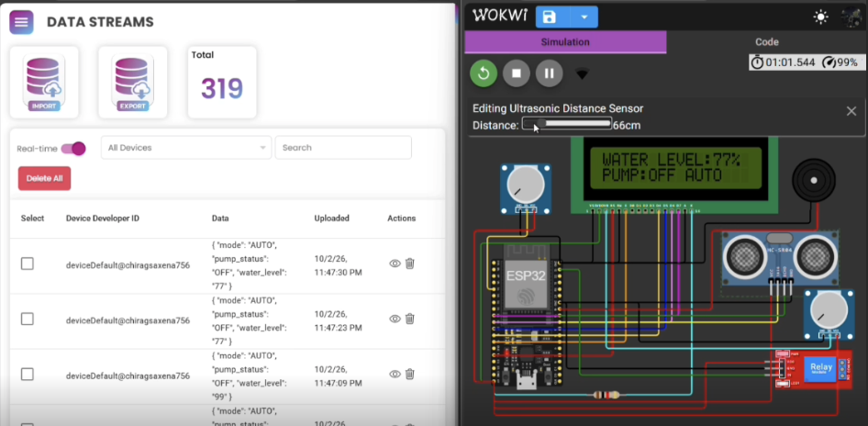This screenshot has height=426, width=868.
Task: Click the ultrasonic distance slider
Action: 566,124
